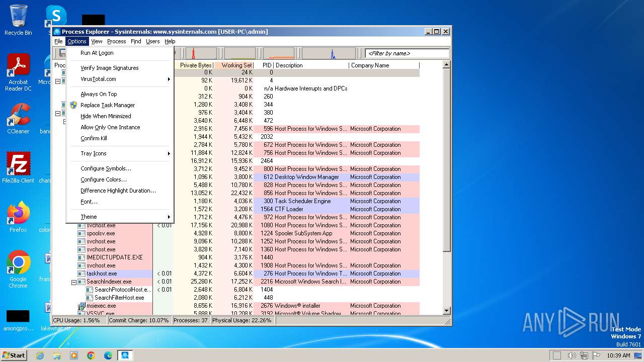Click the shield icon beside Replace Task Manager
Image resolution: width=644 pixels, height=362 pixels.
[73, 105]
